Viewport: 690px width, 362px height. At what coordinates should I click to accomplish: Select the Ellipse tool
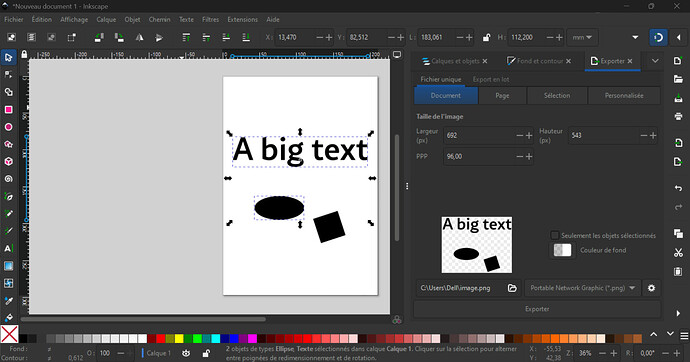8,127
